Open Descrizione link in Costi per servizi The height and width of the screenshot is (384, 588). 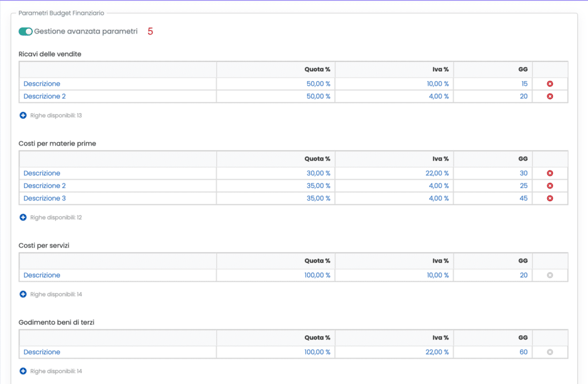click(41, 275)
